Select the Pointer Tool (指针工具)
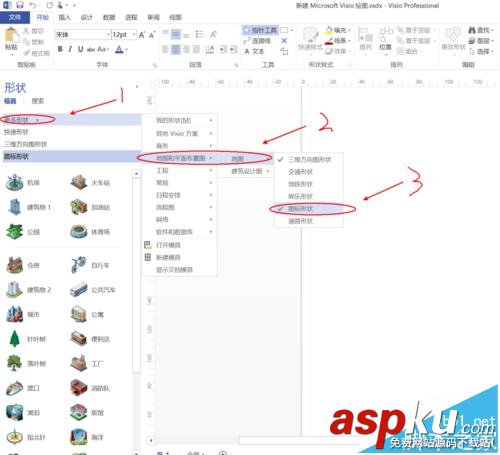The height and width of the screenshot is (455, 500). 260,30
